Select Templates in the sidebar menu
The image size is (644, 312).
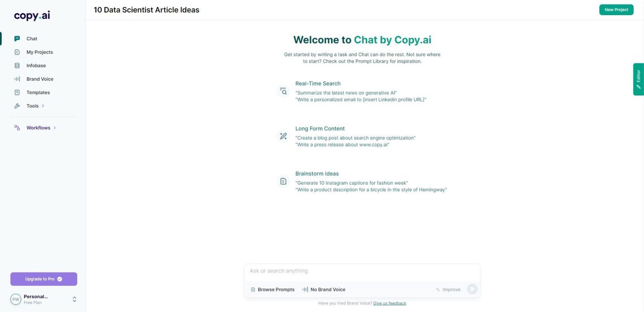(x=38, y=92)
